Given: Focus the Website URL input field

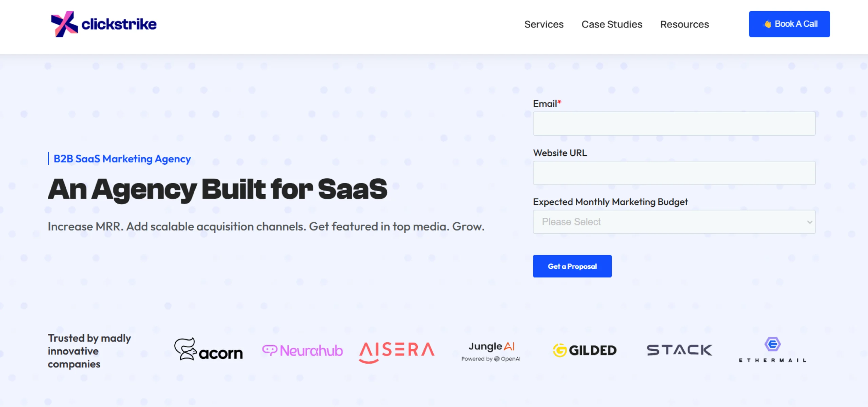Looking at the screenshot, I should pos(674,173).
